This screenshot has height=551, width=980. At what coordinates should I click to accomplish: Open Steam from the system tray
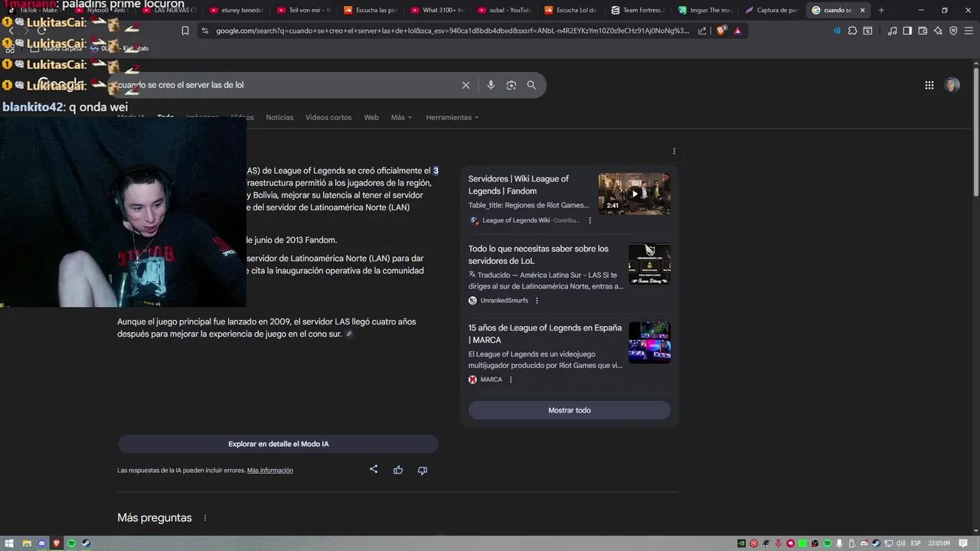coord(877,543)
